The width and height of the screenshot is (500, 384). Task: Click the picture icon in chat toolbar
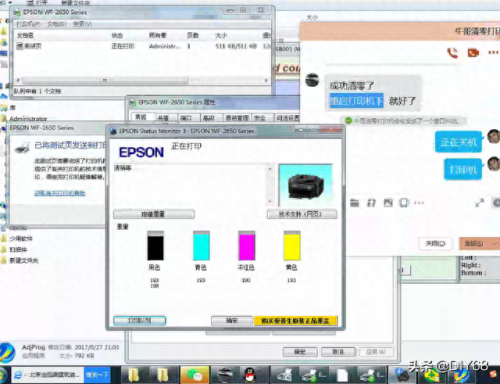(x=388, y=203)
